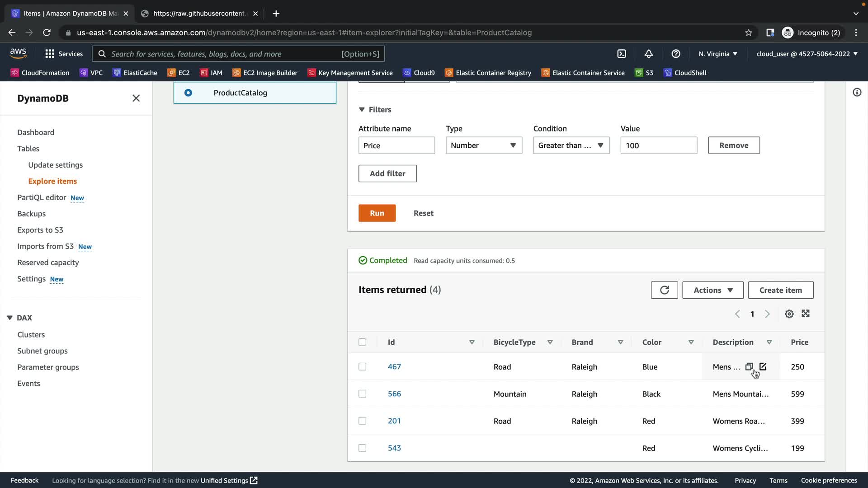Click the refresh items button

(x=664, y=290)
